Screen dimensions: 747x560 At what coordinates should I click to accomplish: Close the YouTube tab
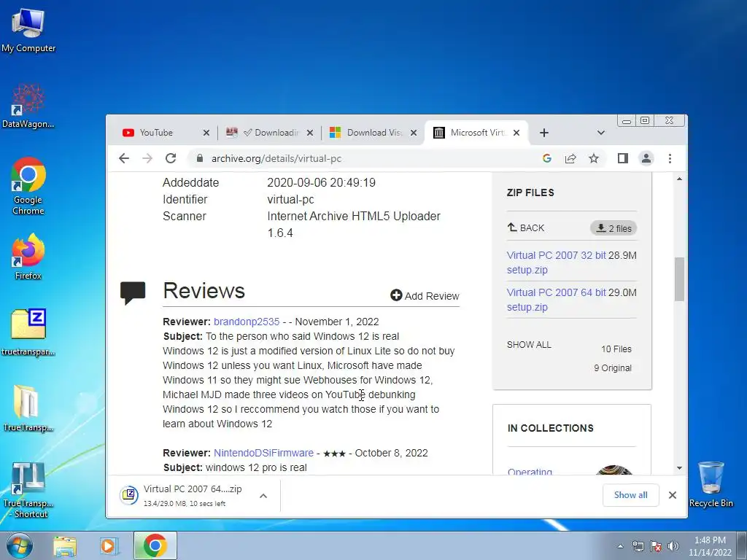pos(206,133)
